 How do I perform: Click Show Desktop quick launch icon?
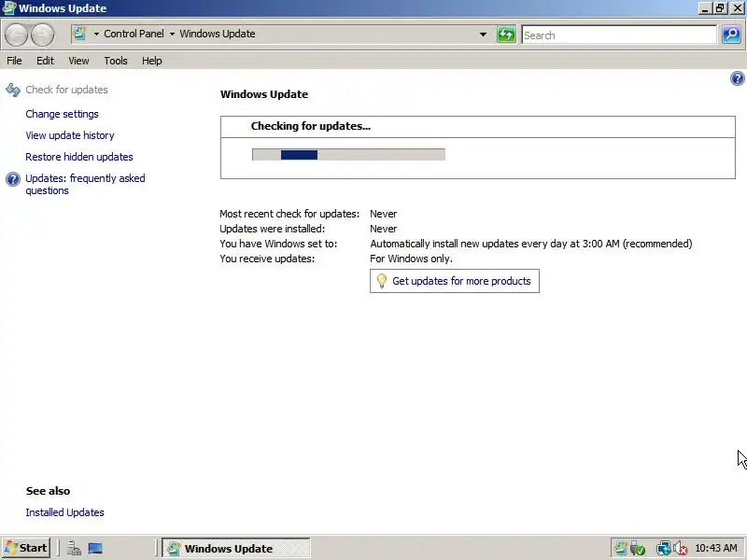click(95, 548)
